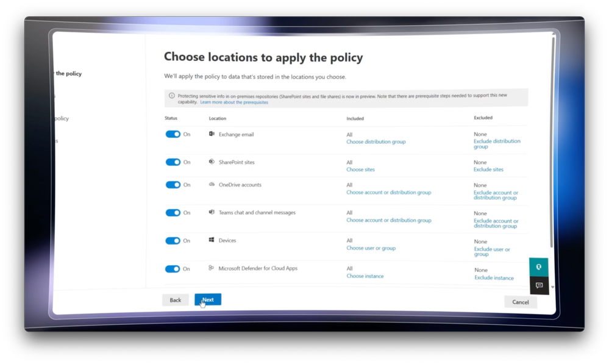The width and height of the screenshot is (609, 364).
Task: Click the Exchange email icon
Action: pyautogui.click(x=212, y=134)
